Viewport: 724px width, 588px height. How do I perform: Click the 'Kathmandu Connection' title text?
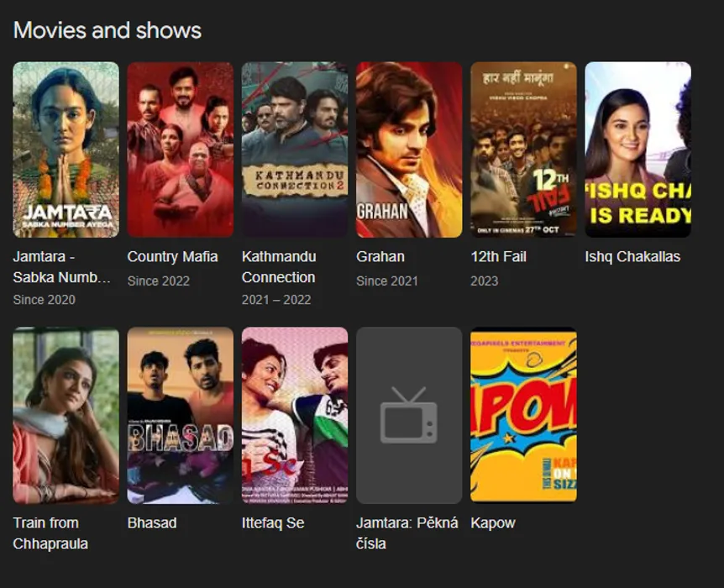[278, 266]
